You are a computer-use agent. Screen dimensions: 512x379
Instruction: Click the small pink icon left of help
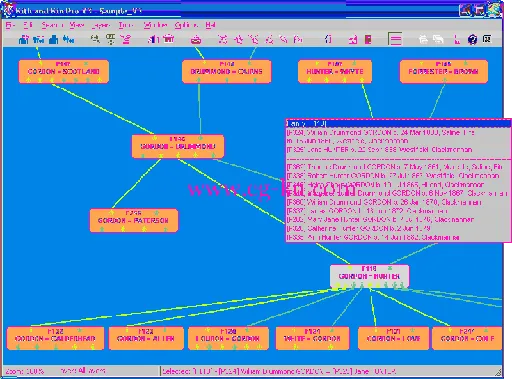tap(457, 40)
